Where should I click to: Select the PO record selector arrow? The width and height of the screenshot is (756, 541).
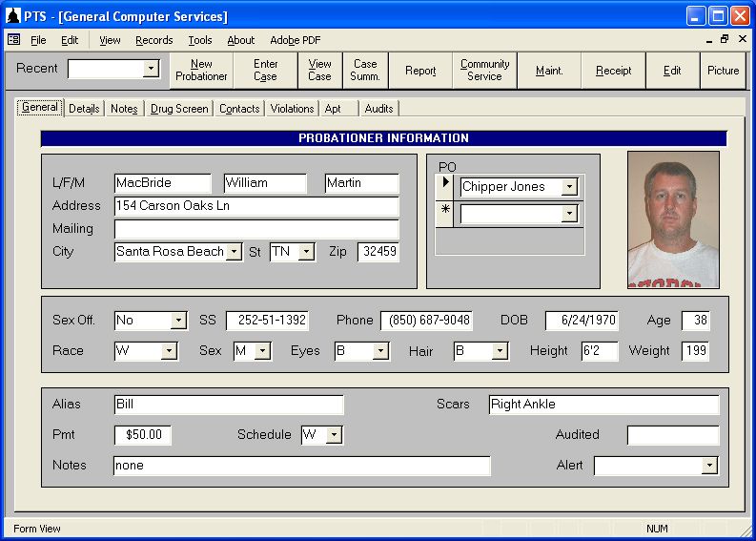pos(444,186)
